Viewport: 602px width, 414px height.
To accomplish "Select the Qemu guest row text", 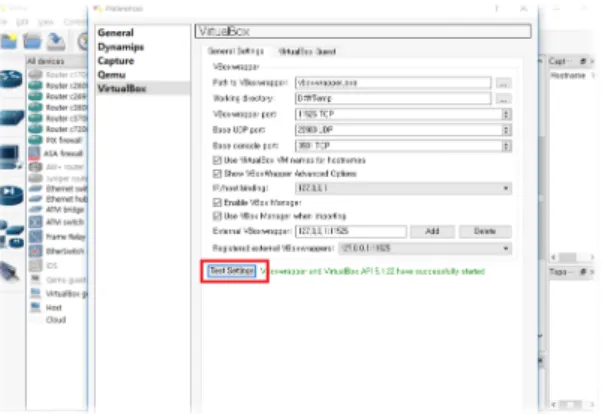I will coord(66,280).
